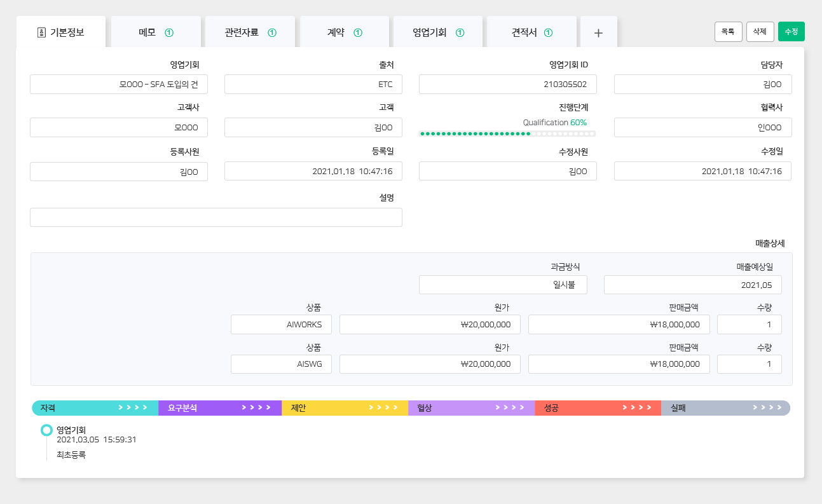Click the green 수정 button
The width and height of the screenshot is (822, 504).
(x=791, y=32)
